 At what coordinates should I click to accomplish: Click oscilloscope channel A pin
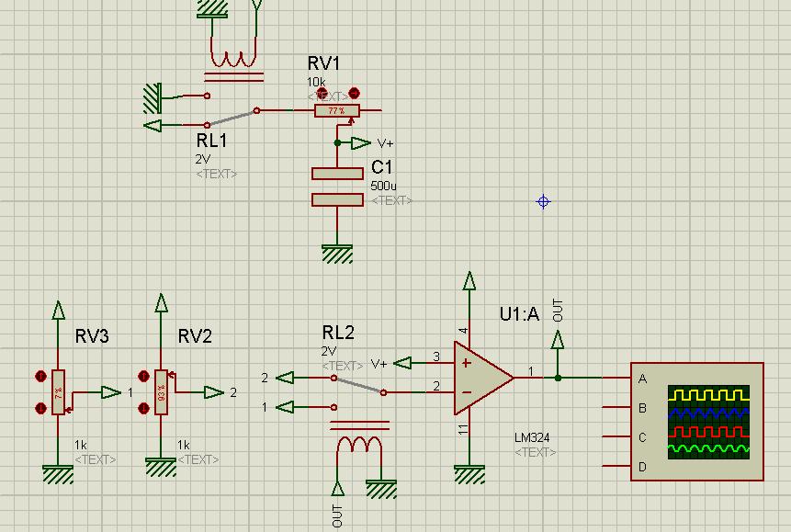point(616,378)
